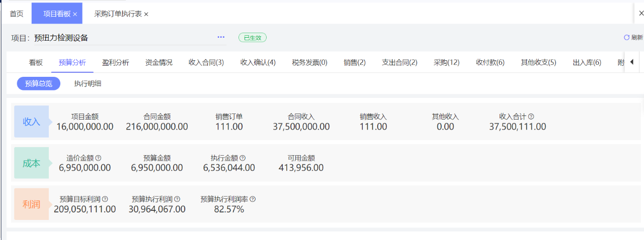Click the 已生效 status badge
Screen dimensions: 644x240
pyautogui.click(x=253, y=38)
